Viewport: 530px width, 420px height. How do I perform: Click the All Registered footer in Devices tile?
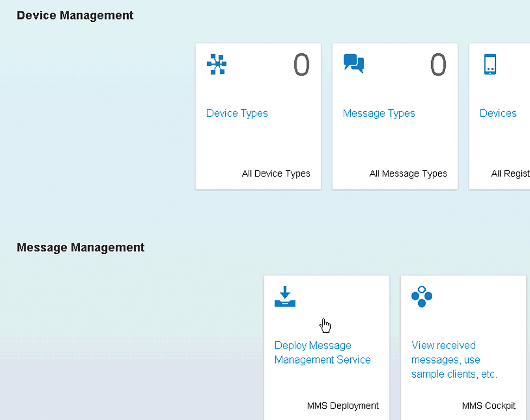510,174
